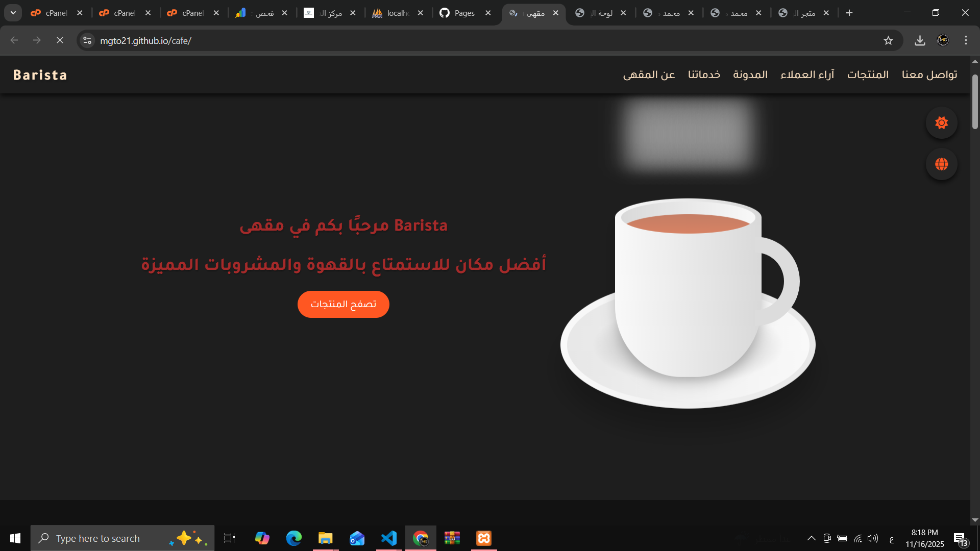Stop page loading with X button
This screenshot has width=980, height=551.
tap(60, 40)
